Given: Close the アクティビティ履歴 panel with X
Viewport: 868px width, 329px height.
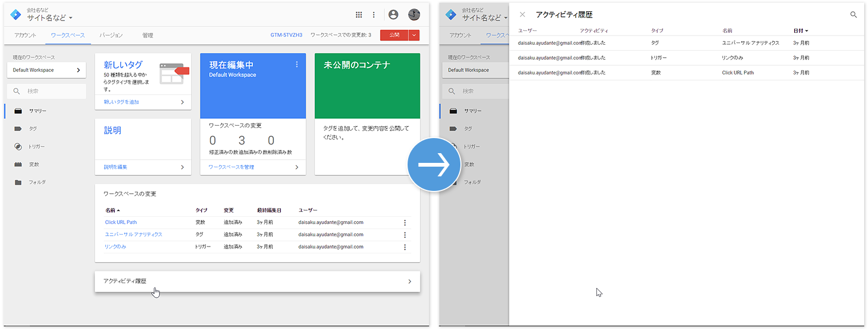Looking at the screenshot, I should pyautogui.click(x=522, y=15).
